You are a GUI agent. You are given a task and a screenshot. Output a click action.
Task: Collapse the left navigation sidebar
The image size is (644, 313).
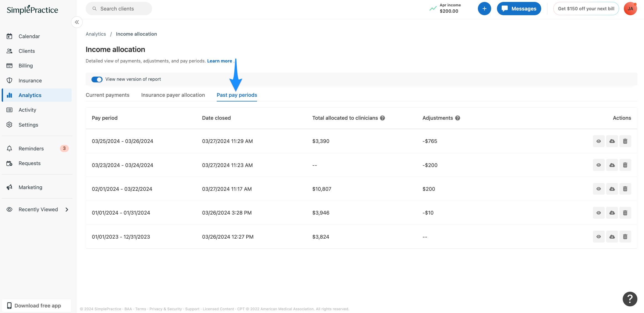pyautogui.click(x=77, y=22)
